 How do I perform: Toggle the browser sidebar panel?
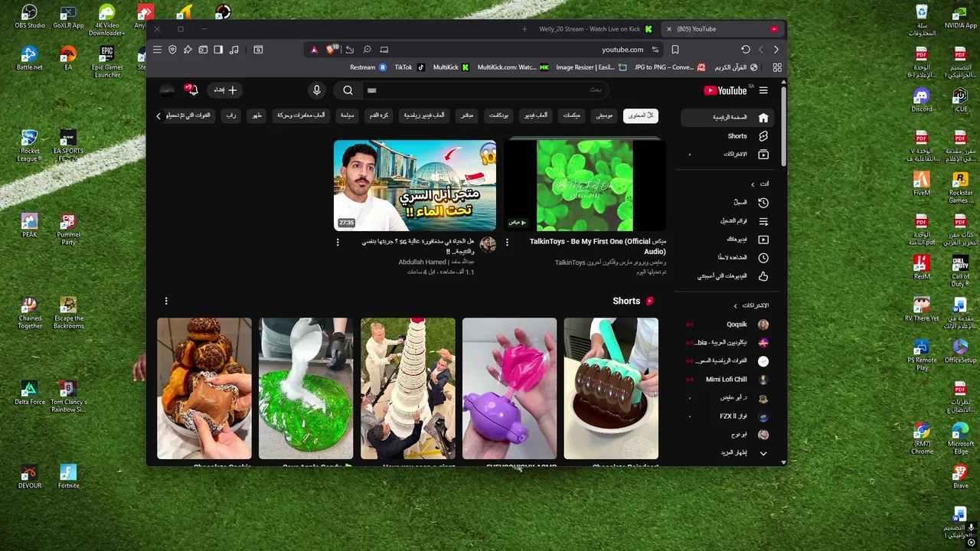[218, 49]
